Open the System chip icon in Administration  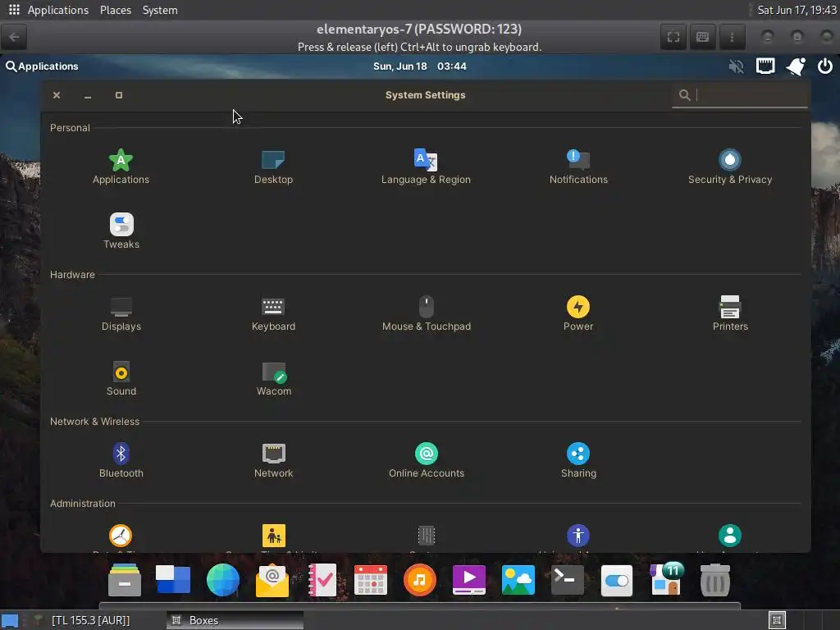pos(427,535)
